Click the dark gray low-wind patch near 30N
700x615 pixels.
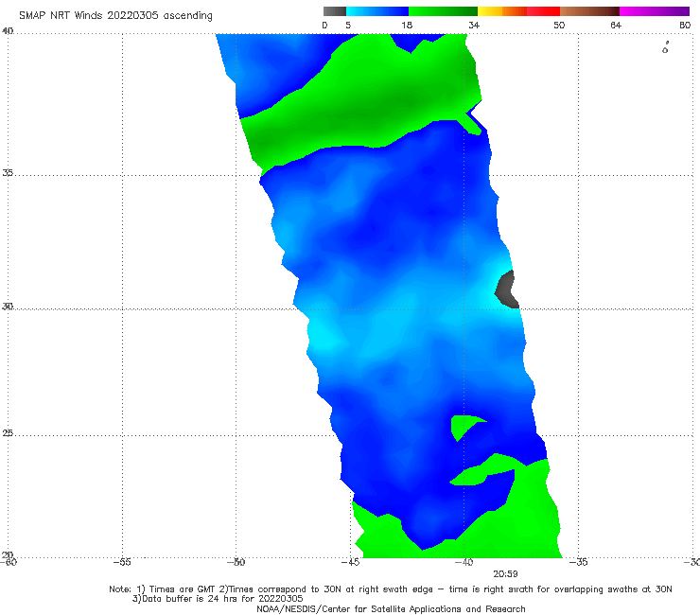tap(506, 290)
